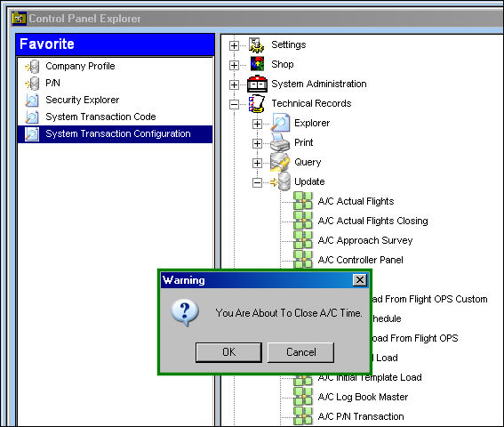
Task: Open A/C Controller Panel entry
Action: point(360,260)
